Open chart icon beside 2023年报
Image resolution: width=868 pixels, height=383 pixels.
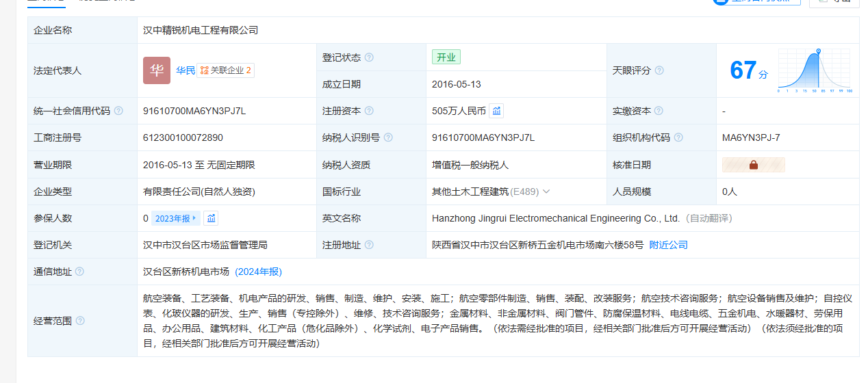point(211,218)
